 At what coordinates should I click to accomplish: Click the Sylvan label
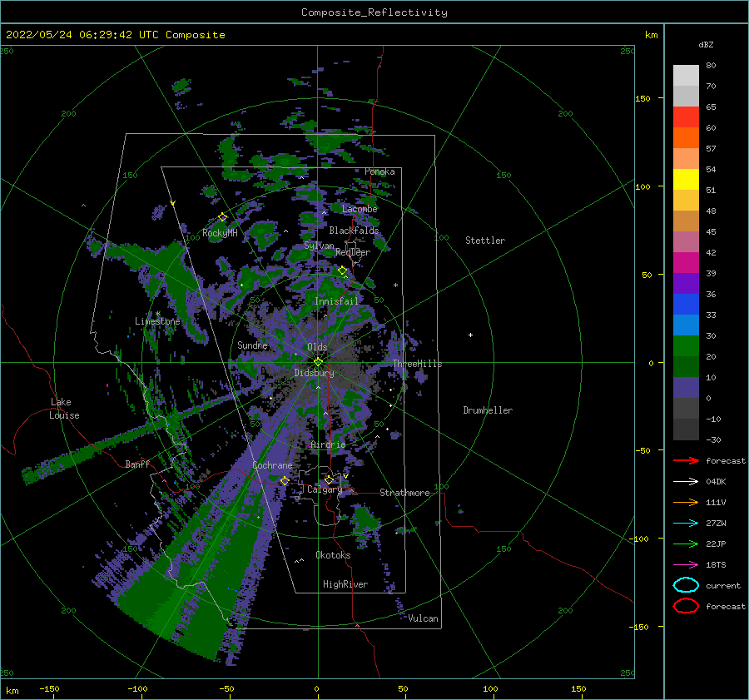point(319,246)
